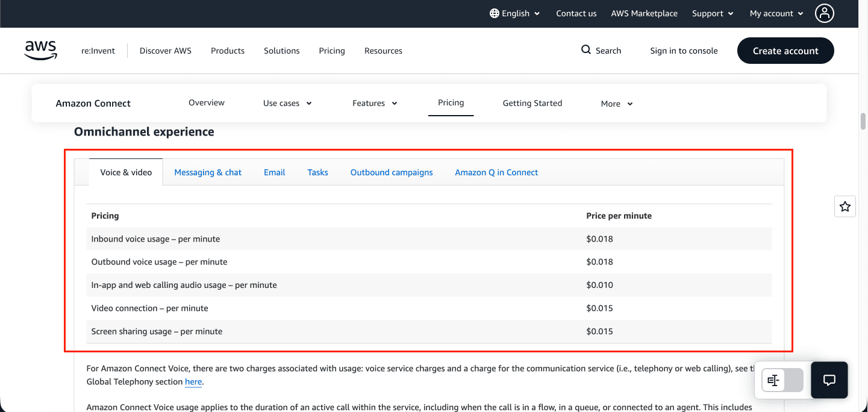Open the user profile avatar icon
Viewport: 868px width, 412px height.
pos(825,13)
